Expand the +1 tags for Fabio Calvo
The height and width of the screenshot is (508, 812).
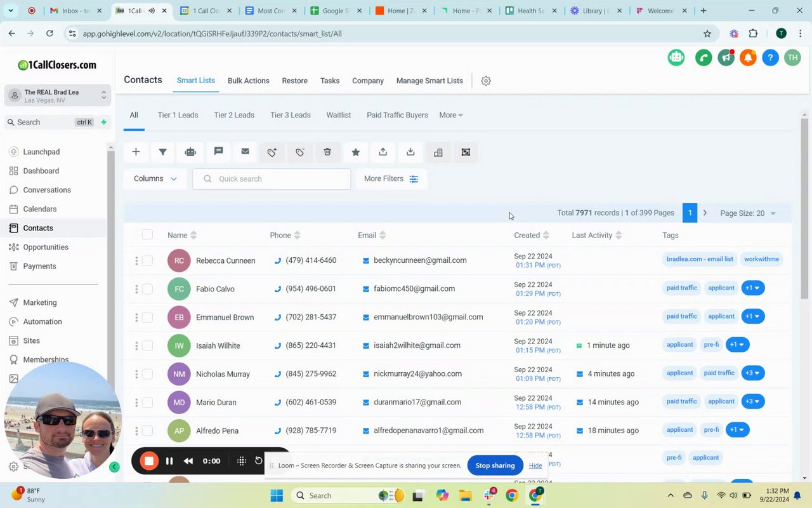pyautogui.click(x=753, y=288)
